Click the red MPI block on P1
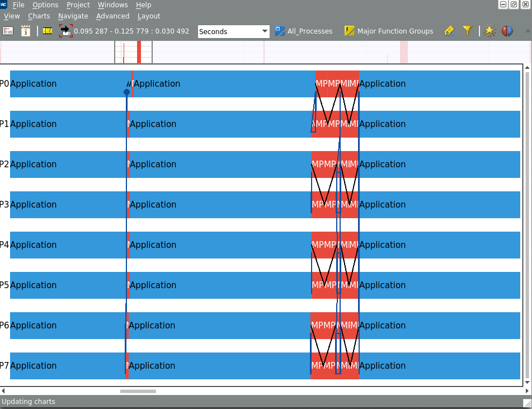Screen dimensions: 532x409 pyautogui.click(x=335, y=124)
